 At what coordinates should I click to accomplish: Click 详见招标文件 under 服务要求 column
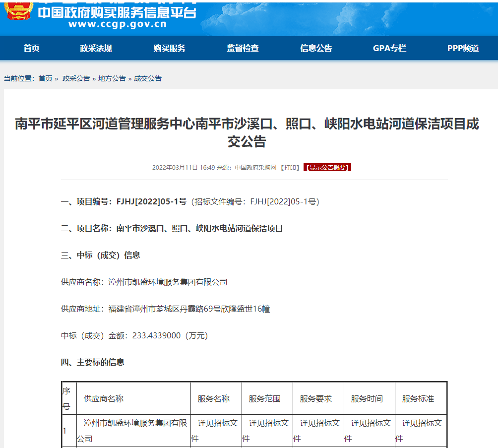[318, 431]
